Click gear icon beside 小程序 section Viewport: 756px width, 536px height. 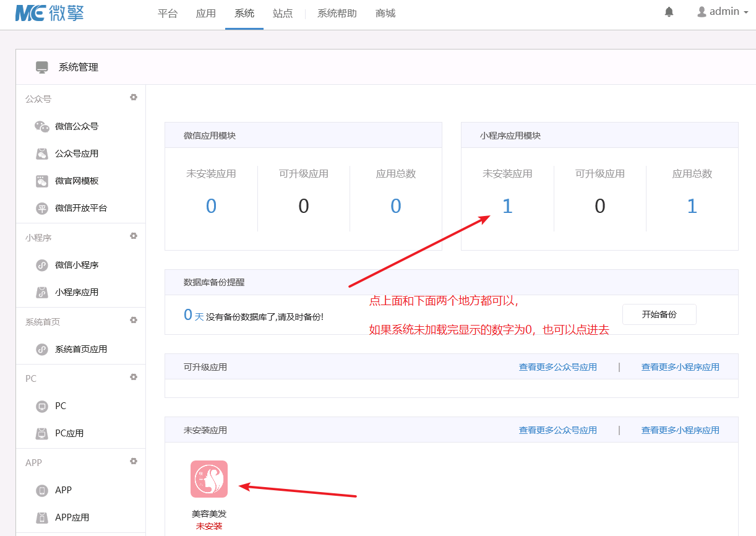point(133,236)
